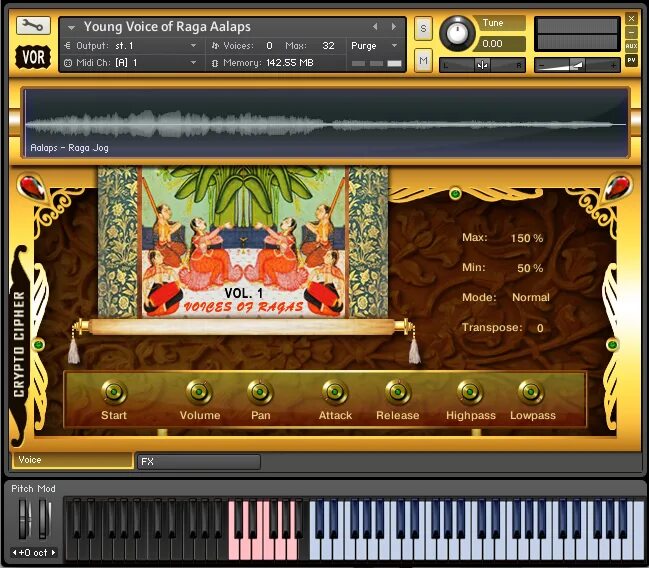
Task: Load previous instrument with left arrow
Action: (x=375, y=26)
